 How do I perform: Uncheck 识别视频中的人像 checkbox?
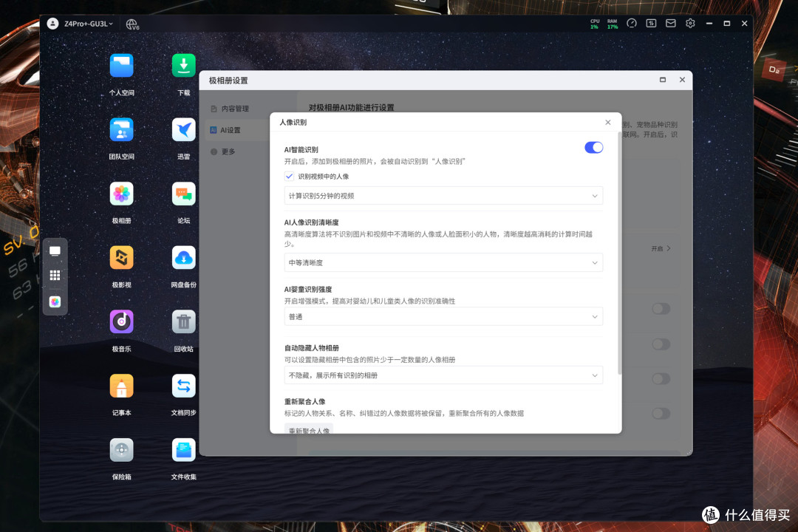289,176
